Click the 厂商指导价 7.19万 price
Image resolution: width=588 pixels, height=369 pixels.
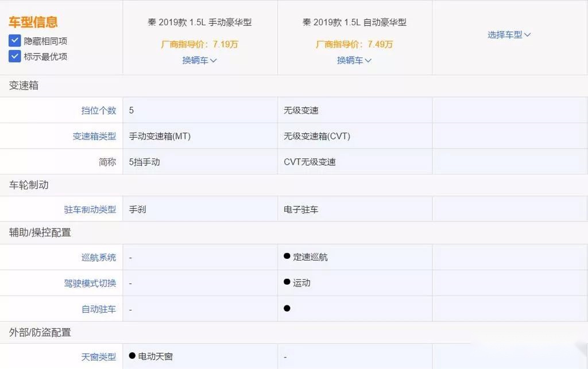pyautogui.click(x=199, y=44)
